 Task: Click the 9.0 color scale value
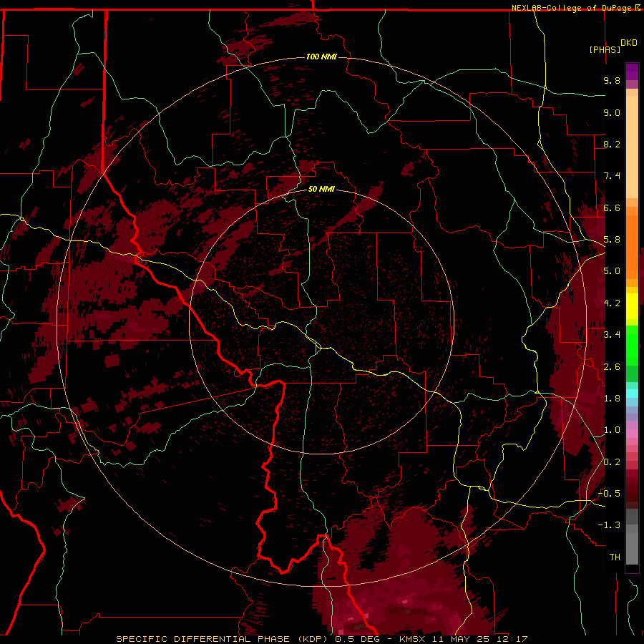612,112
